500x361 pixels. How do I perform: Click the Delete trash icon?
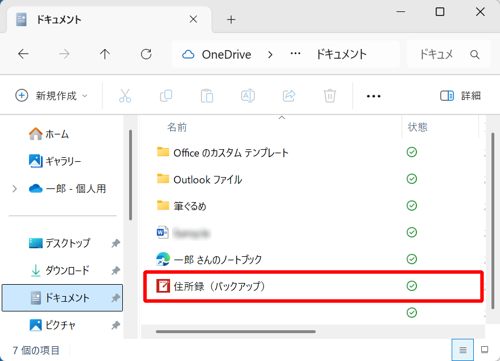[330, 96]
